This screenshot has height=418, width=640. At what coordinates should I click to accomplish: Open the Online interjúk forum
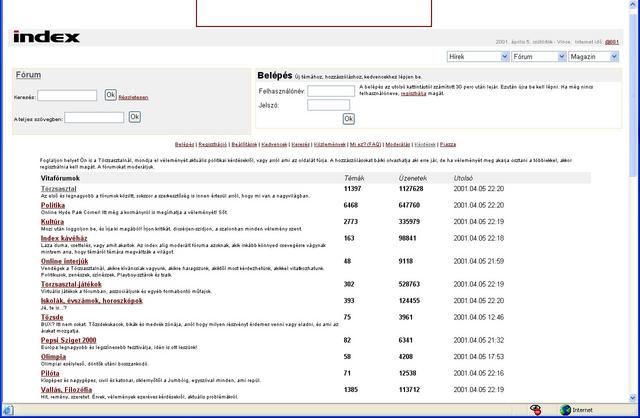[64, 261]
